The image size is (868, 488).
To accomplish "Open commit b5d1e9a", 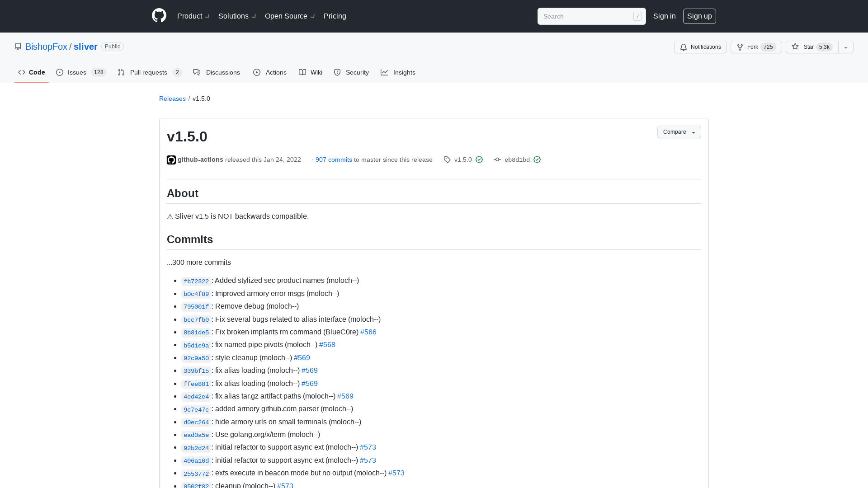I will click(x=196, y=345).
